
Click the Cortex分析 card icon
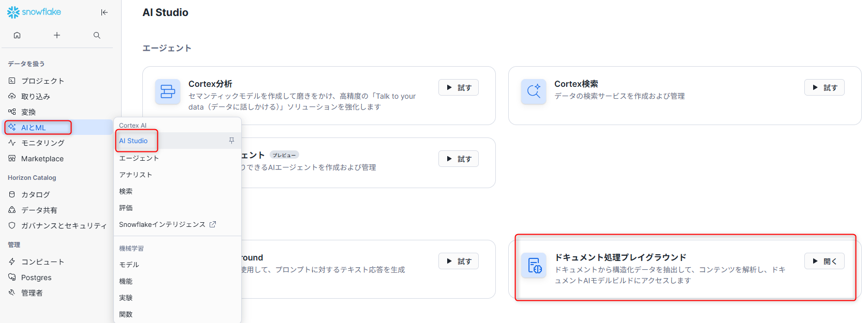point(168,92)
